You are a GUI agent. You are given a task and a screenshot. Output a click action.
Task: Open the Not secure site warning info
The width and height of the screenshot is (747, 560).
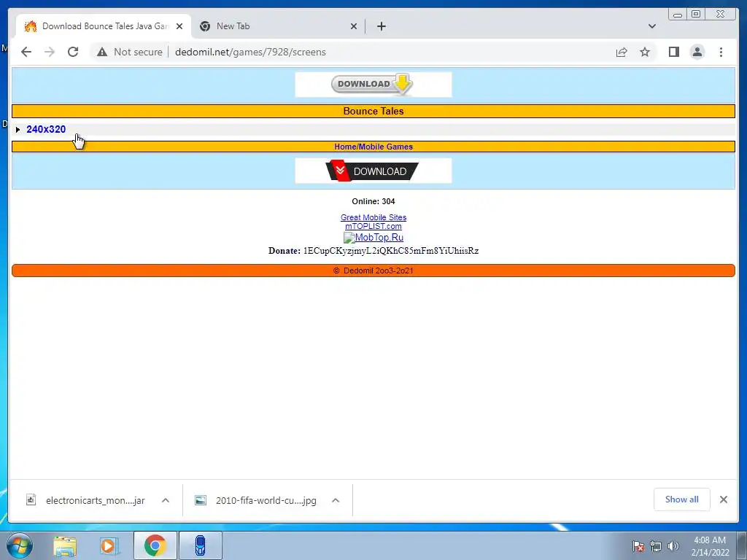(x=130, y=52)
